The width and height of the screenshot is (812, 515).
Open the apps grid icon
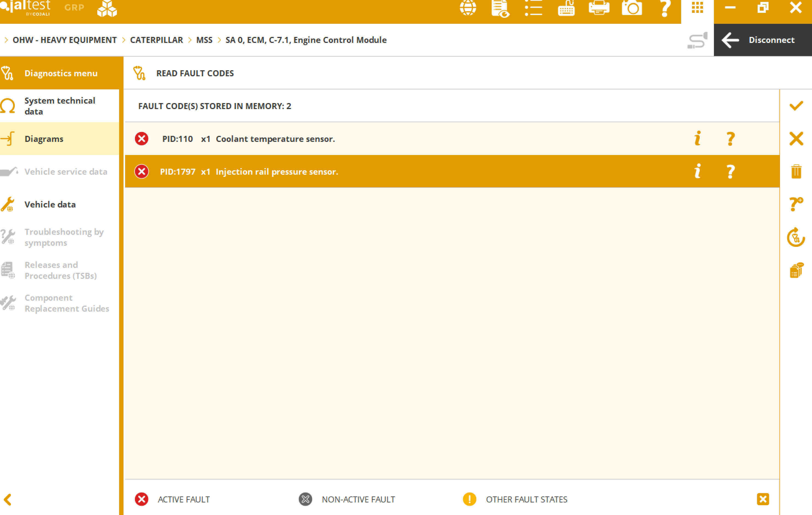697,8
